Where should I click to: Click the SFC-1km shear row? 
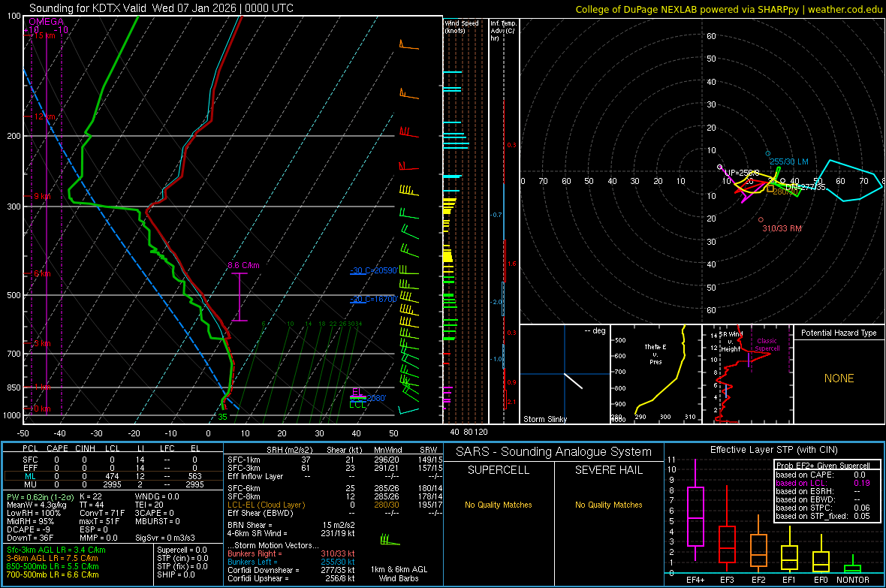coord(335,460)
